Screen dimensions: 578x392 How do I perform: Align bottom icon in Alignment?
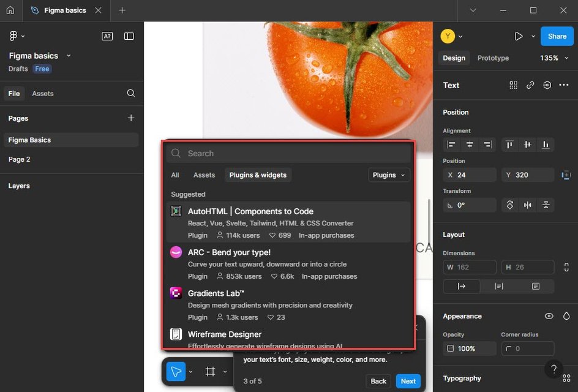(546, 145)
